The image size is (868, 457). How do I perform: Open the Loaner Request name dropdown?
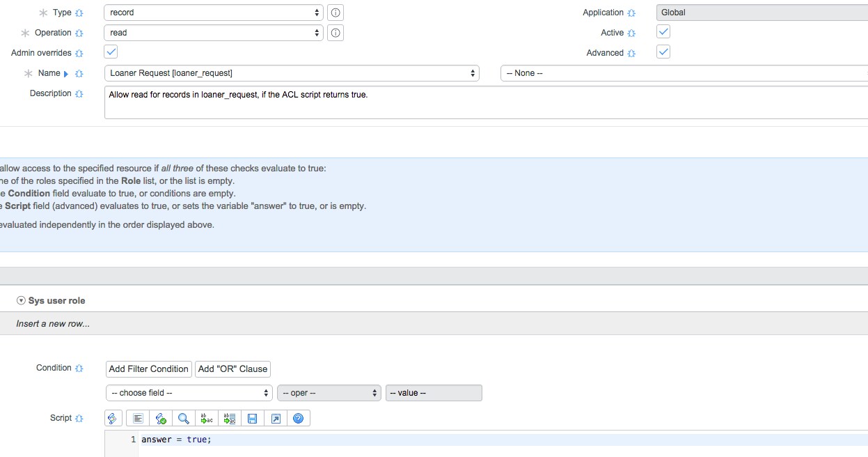click(292, 73)
